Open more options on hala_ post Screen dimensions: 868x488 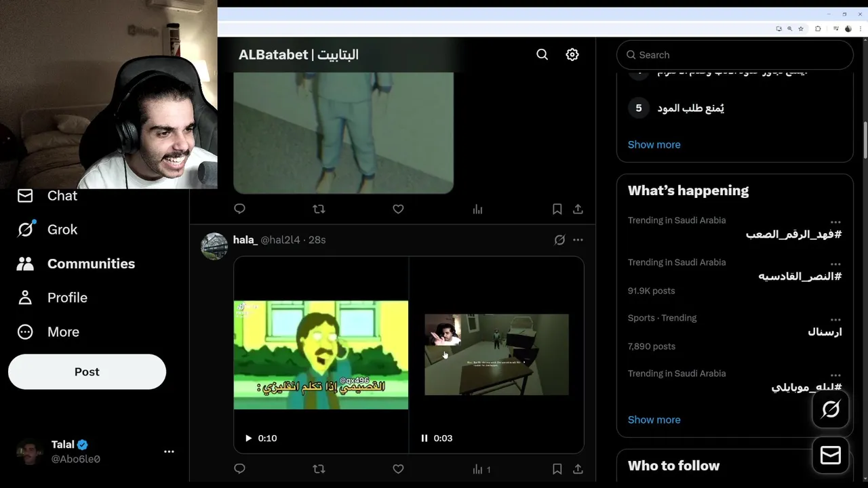click(x=578, y=239)
